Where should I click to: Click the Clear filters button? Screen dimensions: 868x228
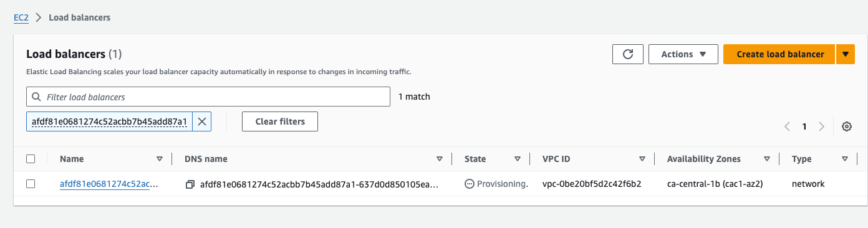280,121
